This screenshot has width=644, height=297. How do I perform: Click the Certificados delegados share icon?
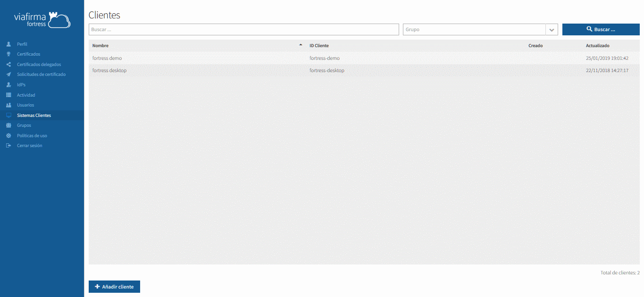pyautogui.click(x=8, y=65)
